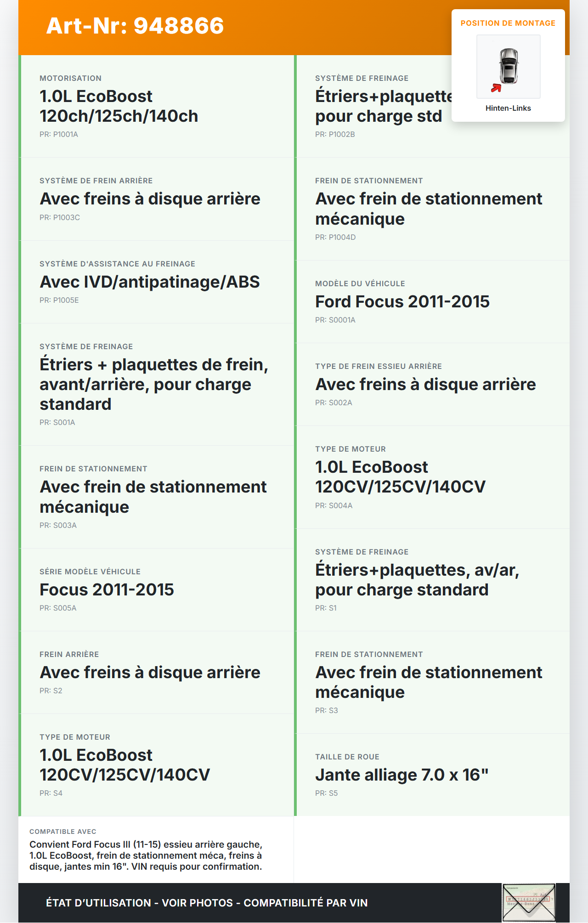Select the Type de frein essieu arrière label
This screenshot has width=588, height=923.
(379, 367)
